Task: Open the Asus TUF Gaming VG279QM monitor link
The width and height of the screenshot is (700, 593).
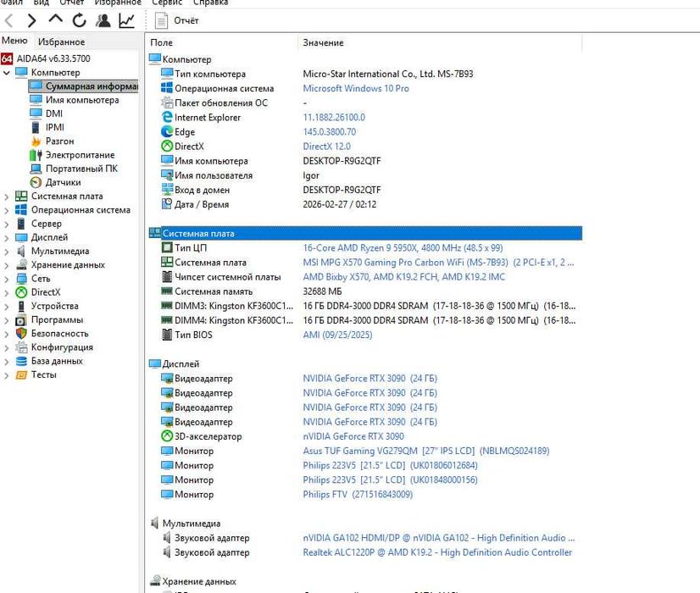Action: 426,451
